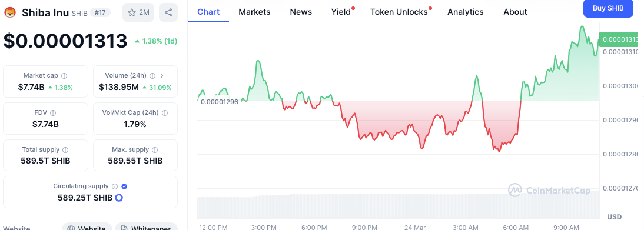644x230 pixels.
Task: Click the Circulating supply info icon
Action: 115,186
